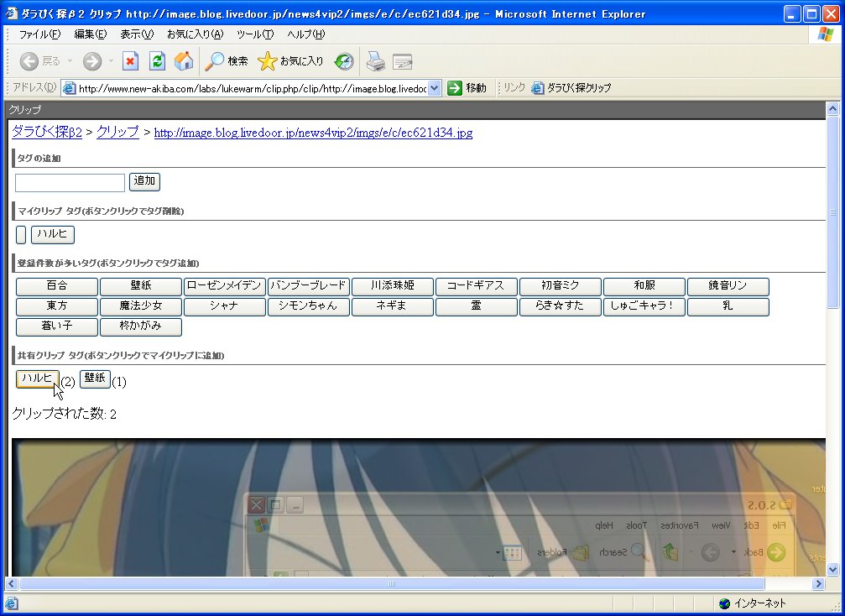Go to the home page icon
The width and height of the screenshot is (845, 616).
coord(184,61)
